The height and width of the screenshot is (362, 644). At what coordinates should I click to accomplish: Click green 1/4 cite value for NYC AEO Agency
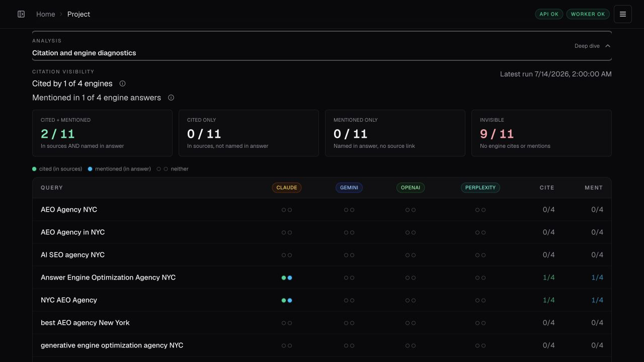click(549, 300)
